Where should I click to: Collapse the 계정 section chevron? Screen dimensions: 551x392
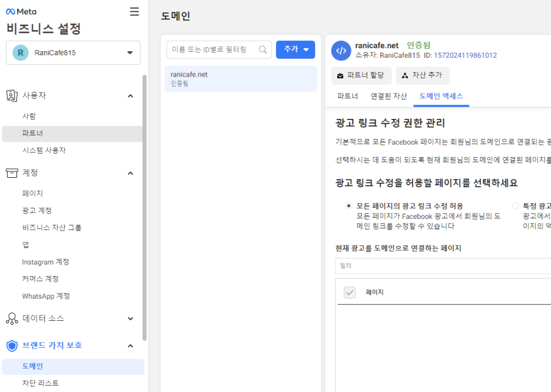(x=130, y=173)
